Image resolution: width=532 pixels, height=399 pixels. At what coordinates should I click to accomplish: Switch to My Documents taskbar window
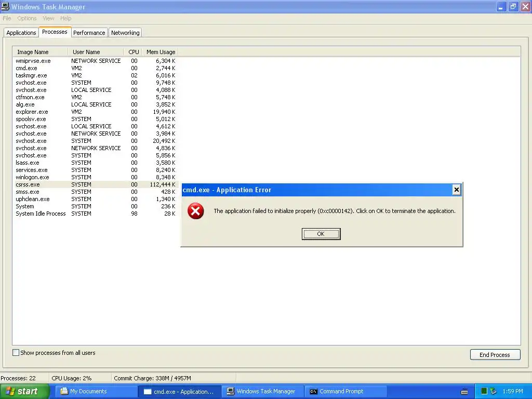click(x=96, y=391)
